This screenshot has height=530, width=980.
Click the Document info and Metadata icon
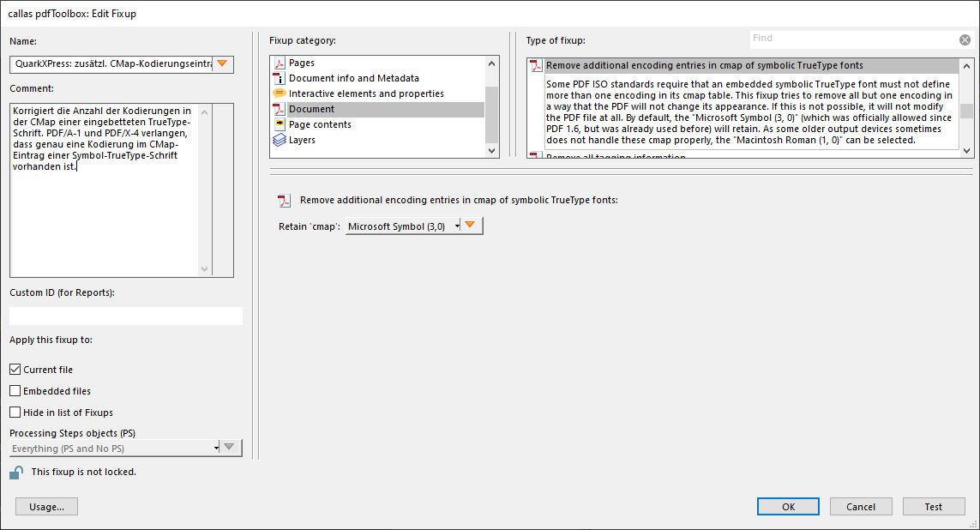coord(280,78)
